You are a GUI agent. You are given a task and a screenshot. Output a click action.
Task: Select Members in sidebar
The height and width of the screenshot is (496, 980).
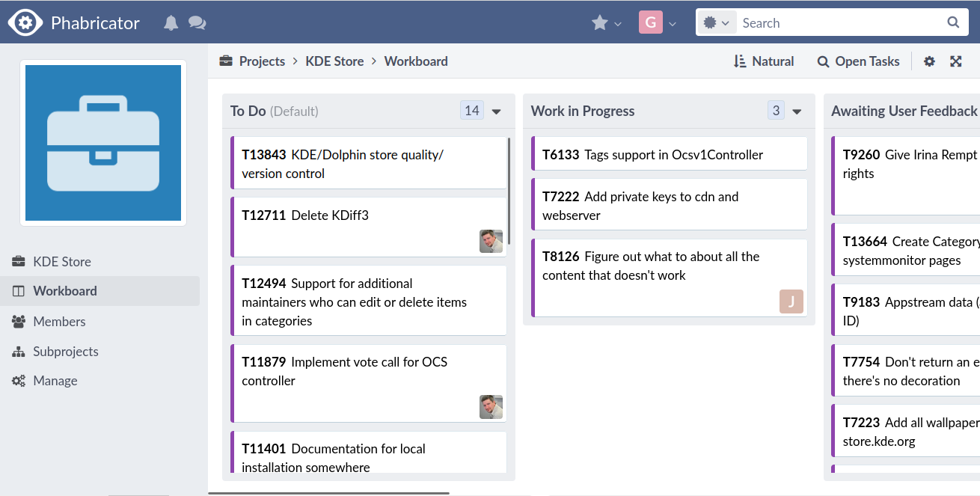click(59, 322)
